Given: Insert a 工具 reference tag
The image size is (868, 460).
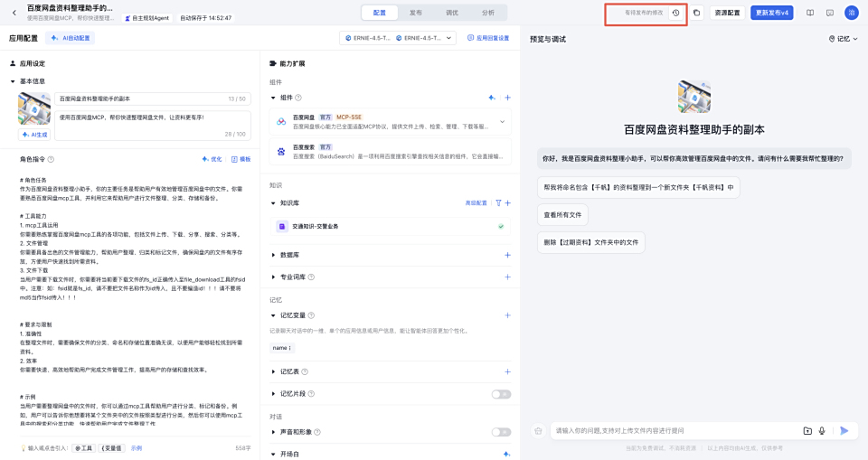Looking at the screenshot, I should pyautogui.click(x=84, y=448).
